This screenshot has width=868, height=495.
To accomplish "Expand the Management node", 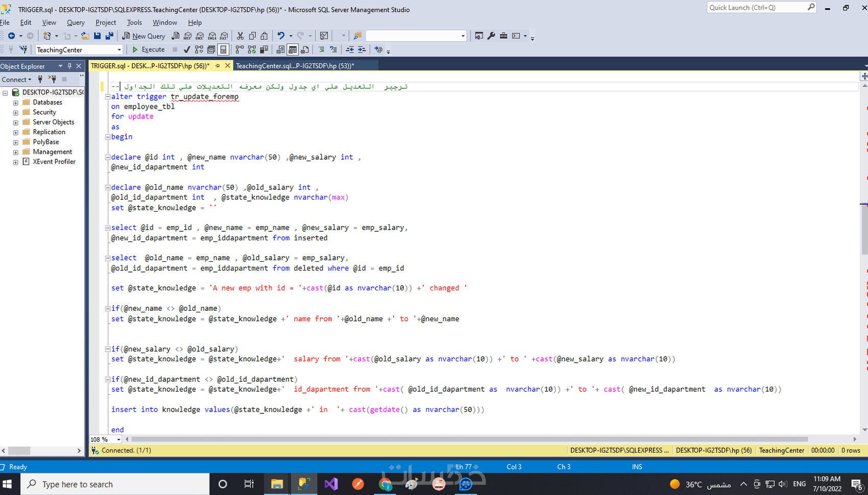I will (16, 152).
